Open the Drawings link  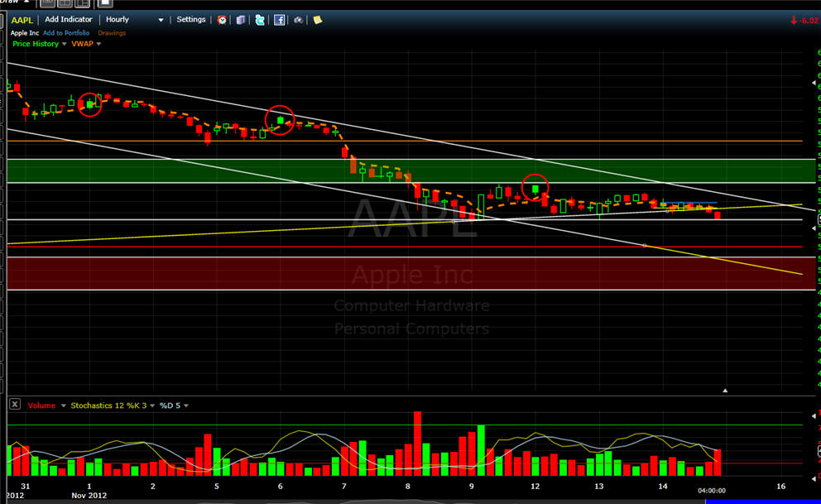point(112,33)
